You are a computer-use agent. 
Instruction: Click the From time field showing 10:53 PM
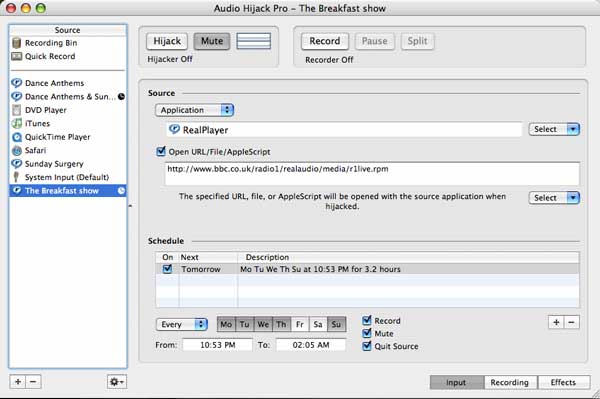pos(217,345)
